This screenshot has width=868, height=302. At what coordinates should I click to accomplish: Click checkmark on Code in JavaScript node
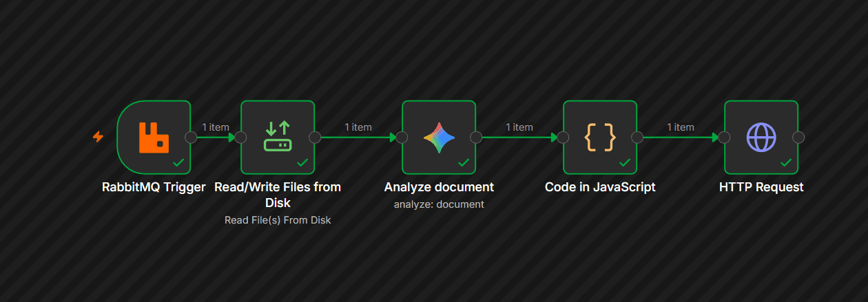pyautogui.click(x=625, y=162)
